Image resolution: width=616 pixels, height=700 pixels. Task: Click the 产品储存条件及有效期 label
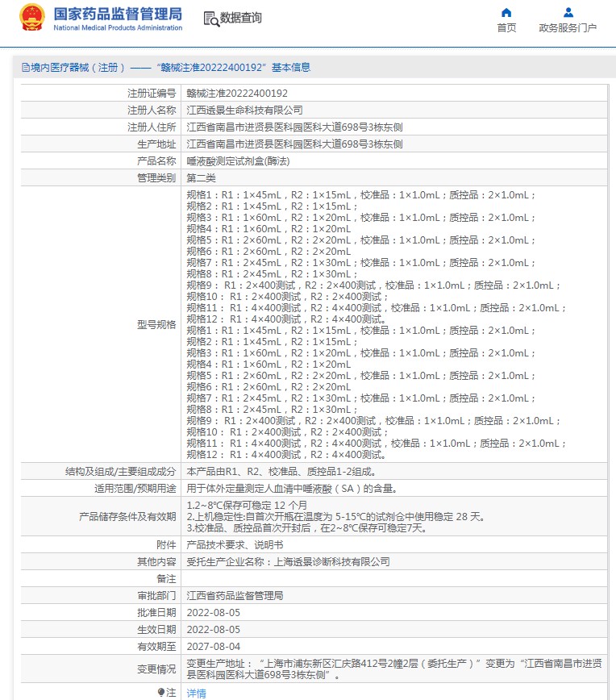127,516
